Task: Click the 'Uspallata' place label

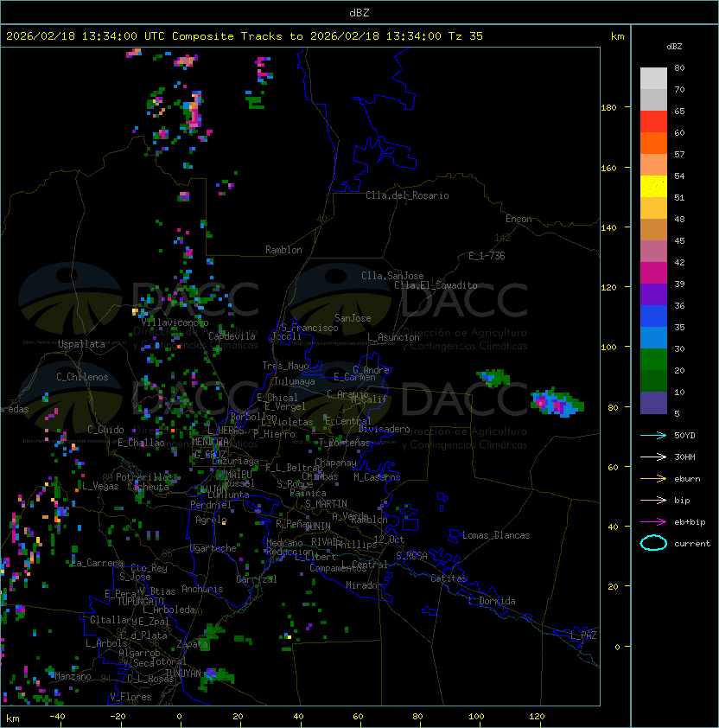Action: point(81,344)
